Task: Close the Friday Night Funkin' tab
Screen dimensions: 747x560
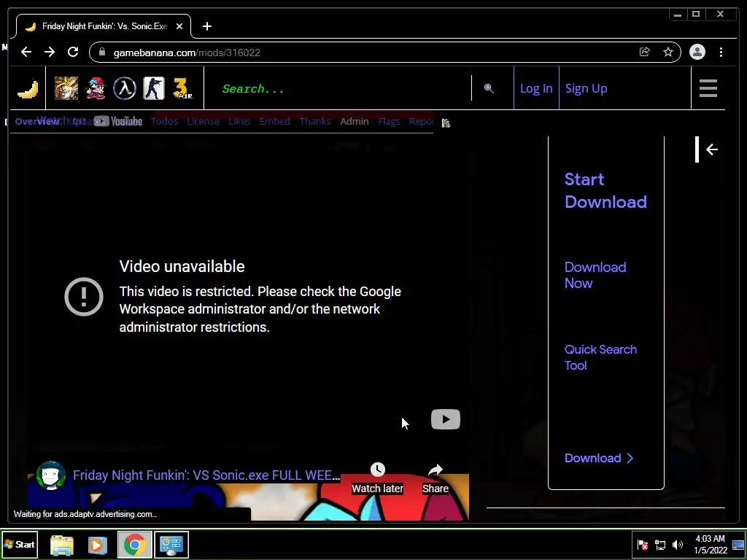Action: (179, 27)
